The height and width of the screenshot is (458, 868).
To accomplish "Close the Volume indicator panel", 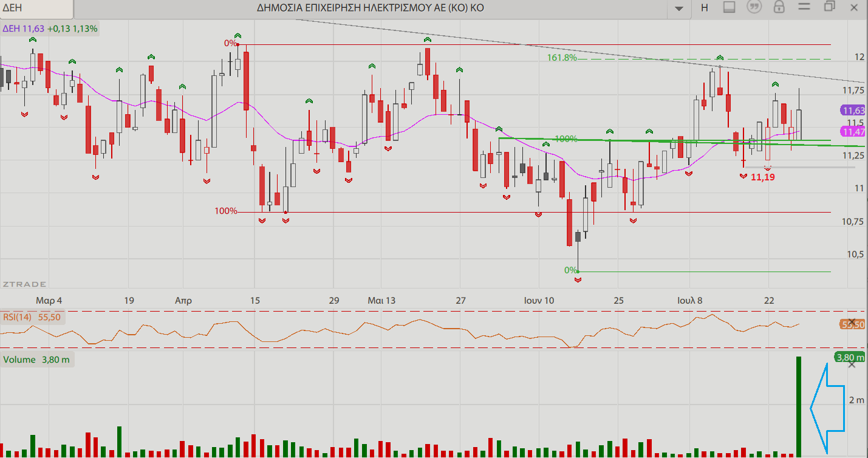I will point(852,364).
